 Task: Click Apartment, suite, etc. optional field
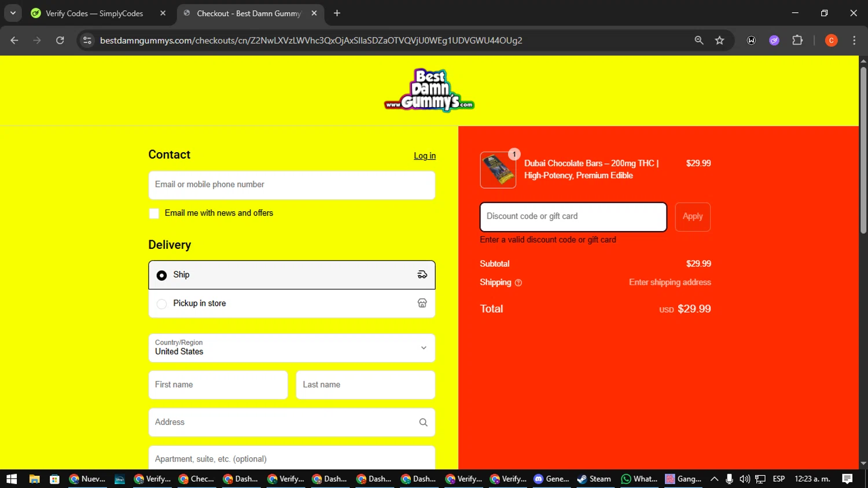tap(292, 458)
